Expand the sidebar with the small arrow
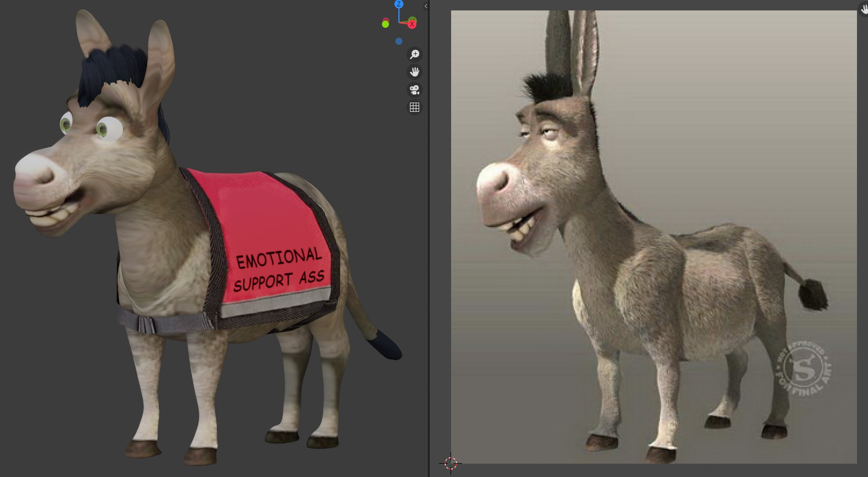 coord(426,6)
